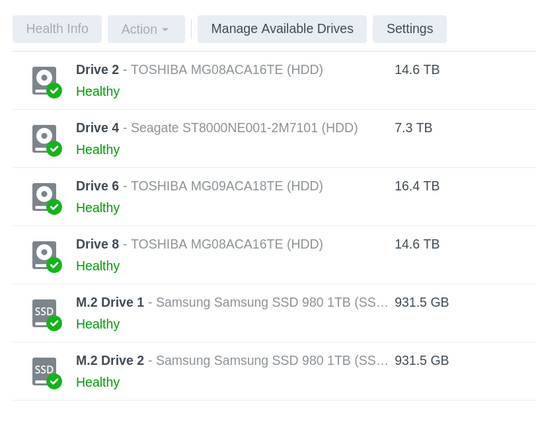Click the Healthy status under Drive 8

tap(98, 266)
